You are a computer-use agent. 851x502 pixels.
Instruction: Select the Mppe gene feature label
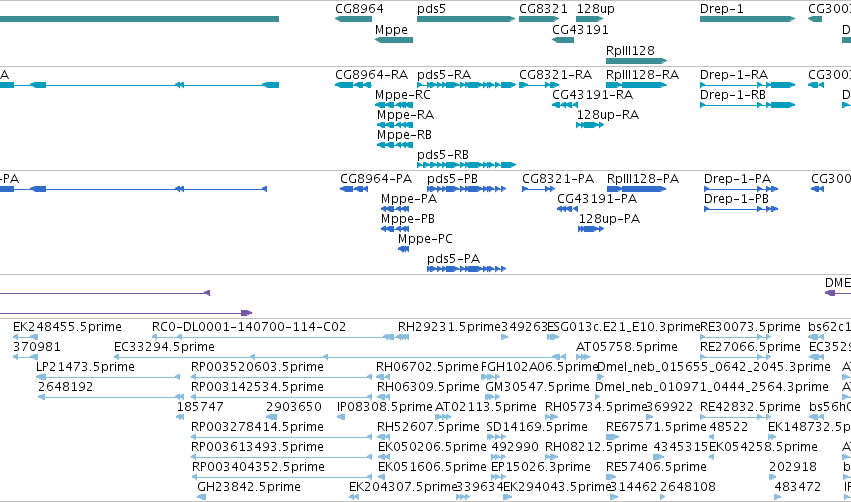click(391, 30)
